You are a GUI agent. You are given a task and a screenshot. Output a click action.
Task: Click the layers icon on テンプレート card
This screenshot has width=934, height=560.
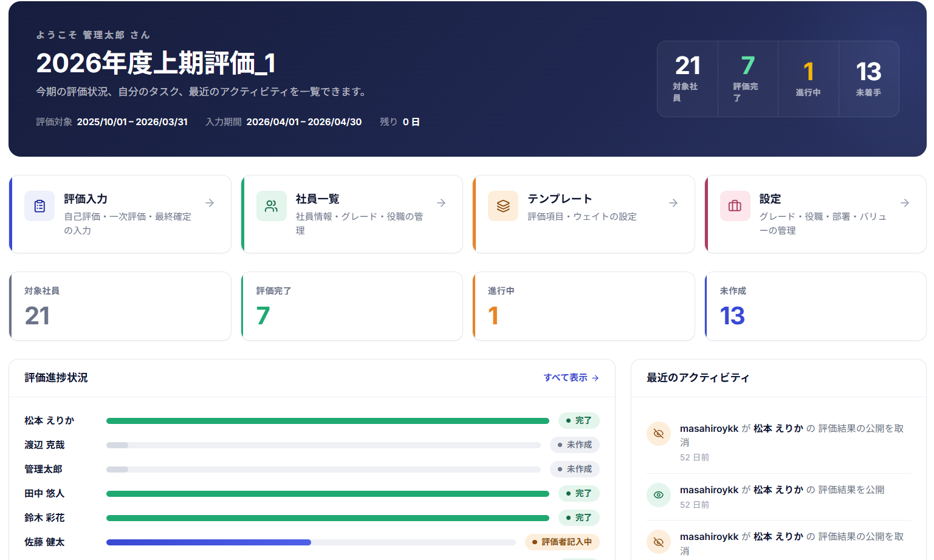[503, 206]
